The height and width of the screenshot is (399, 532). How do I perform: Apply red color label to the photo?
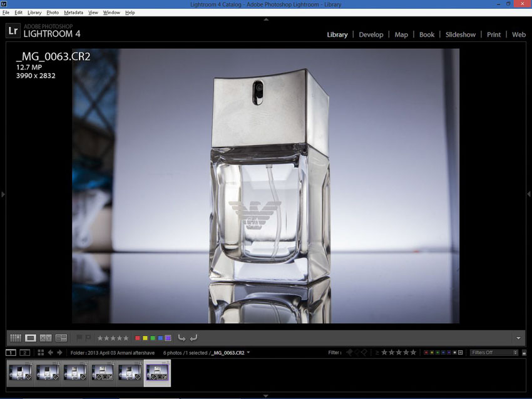(138, 338)
